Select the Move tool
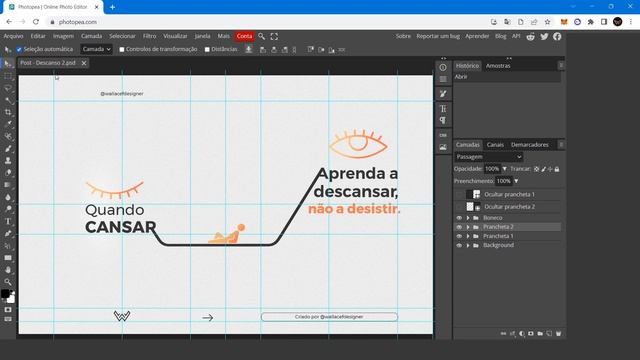The image size is (640, 360). 8,64
